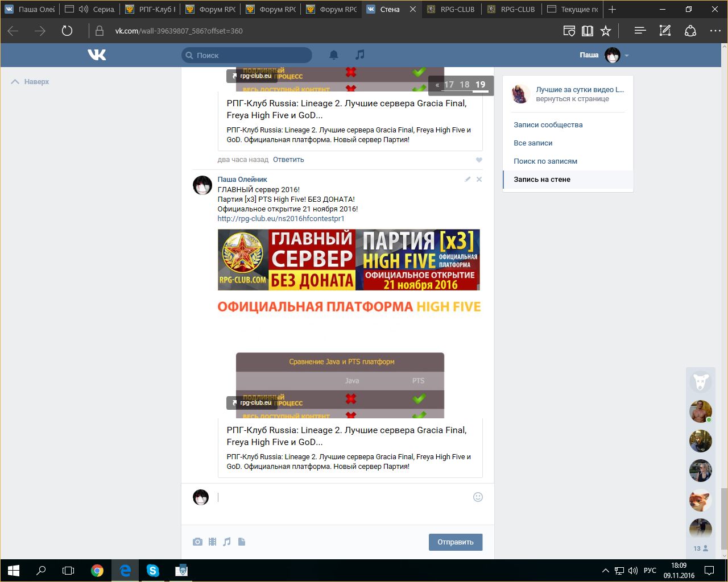Open the reading view book icon

point(588,31)
